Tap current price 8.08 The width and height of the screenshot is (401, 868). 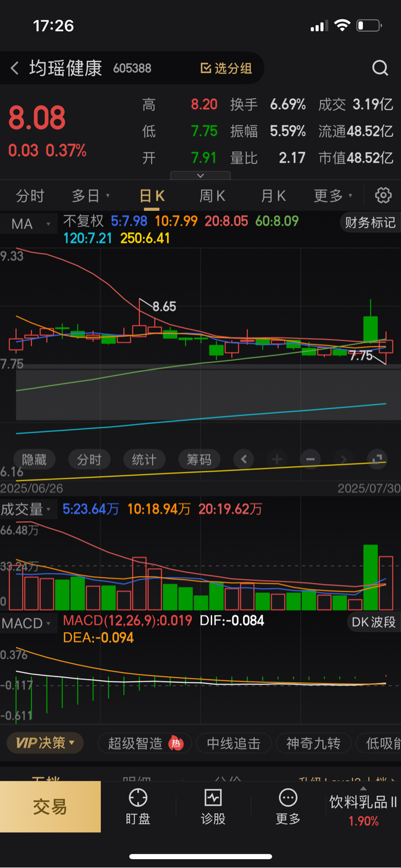tap(37, 117)
